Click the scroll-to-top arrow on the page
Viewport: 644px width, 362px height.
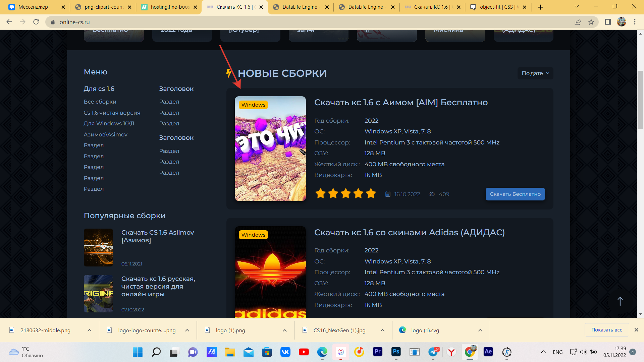click(x=620, y=301)
